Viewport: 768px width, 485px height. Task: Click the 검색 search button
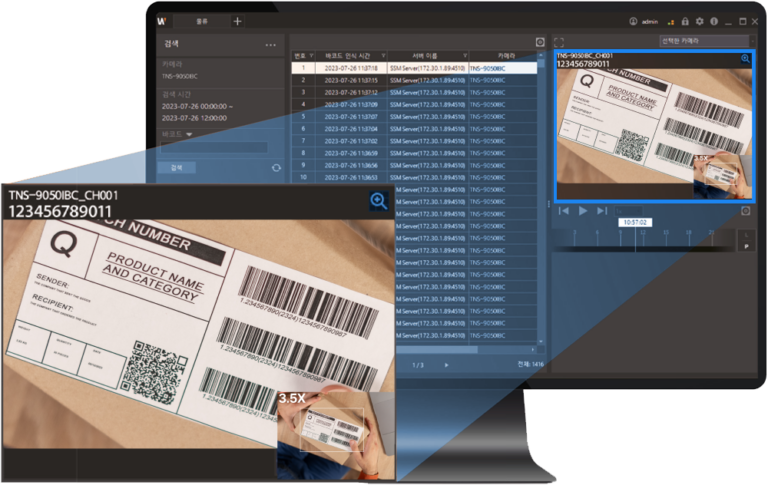click(176, 168)
